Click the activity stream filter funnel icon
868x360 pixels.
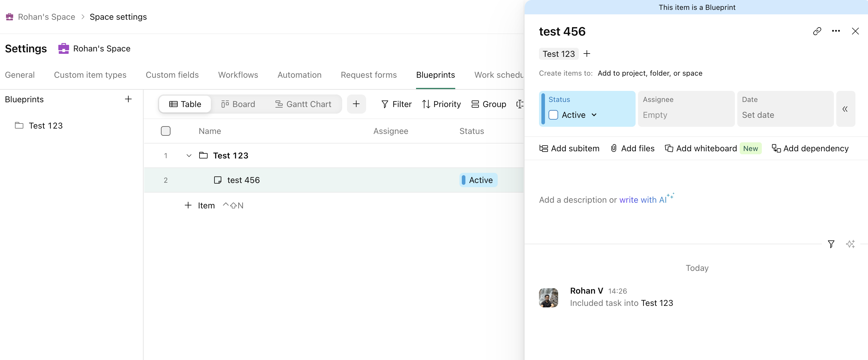coord(831,244)
